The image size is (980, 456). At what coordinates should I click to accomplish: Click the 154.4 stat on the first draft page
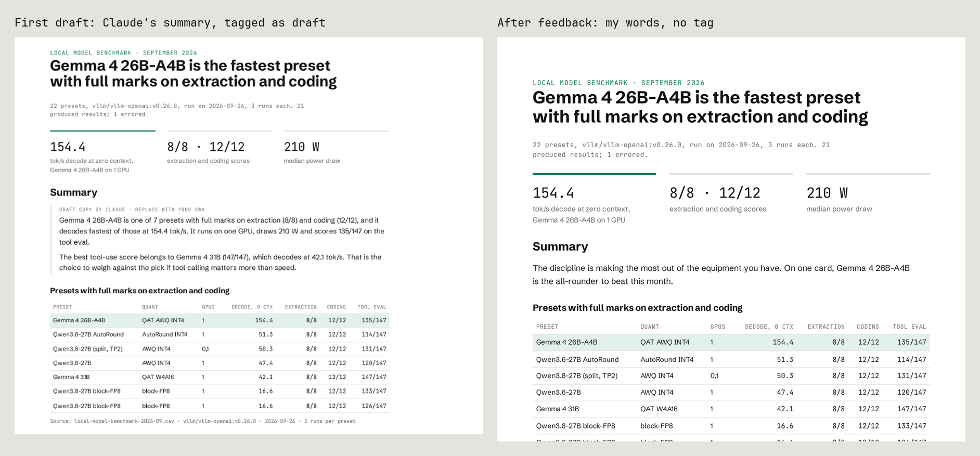(x=68, y=147)
